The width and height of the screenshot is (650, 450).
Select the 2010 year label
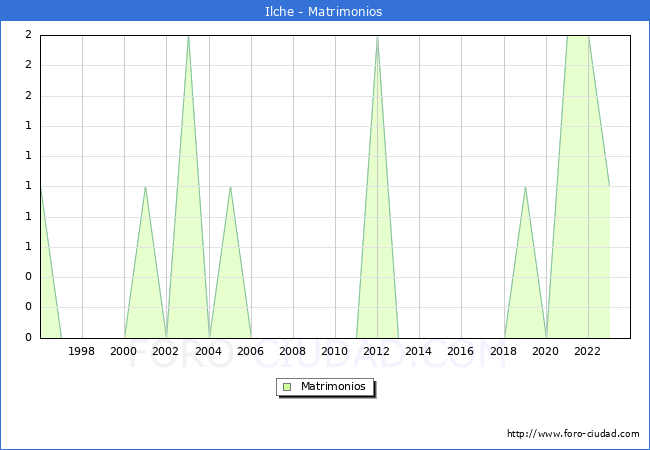coord(335,351)
